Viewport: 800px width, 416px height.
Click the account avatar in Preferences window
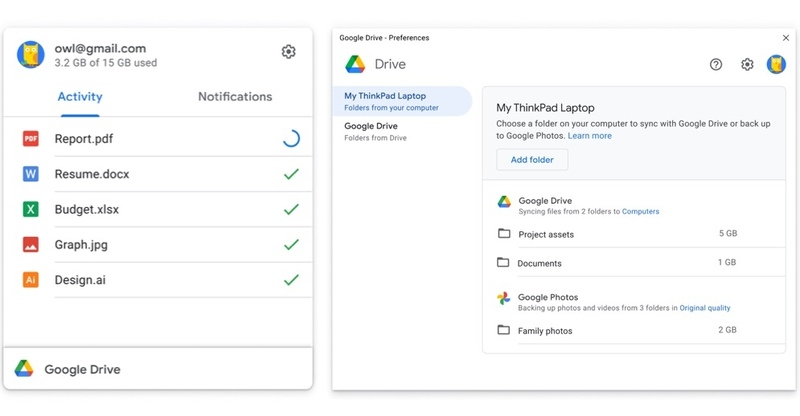coord(776,64)
